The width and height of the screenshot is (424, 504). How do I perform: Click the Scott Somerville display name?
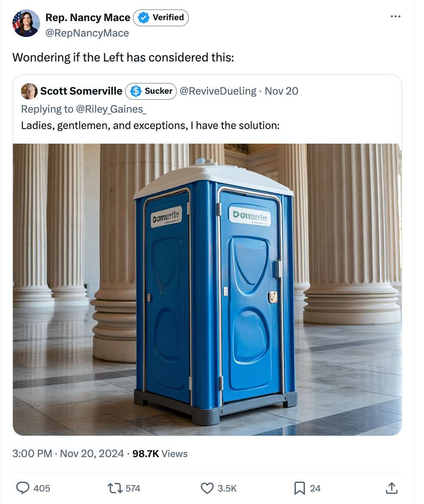click(x=81, y=91)
